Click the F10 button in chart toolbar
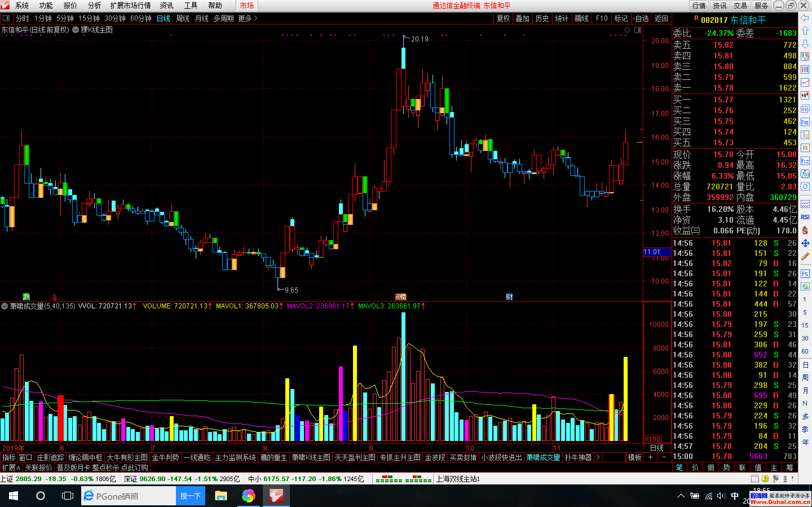This screenshot has width=812, height=507. click(x=602, y=18)
